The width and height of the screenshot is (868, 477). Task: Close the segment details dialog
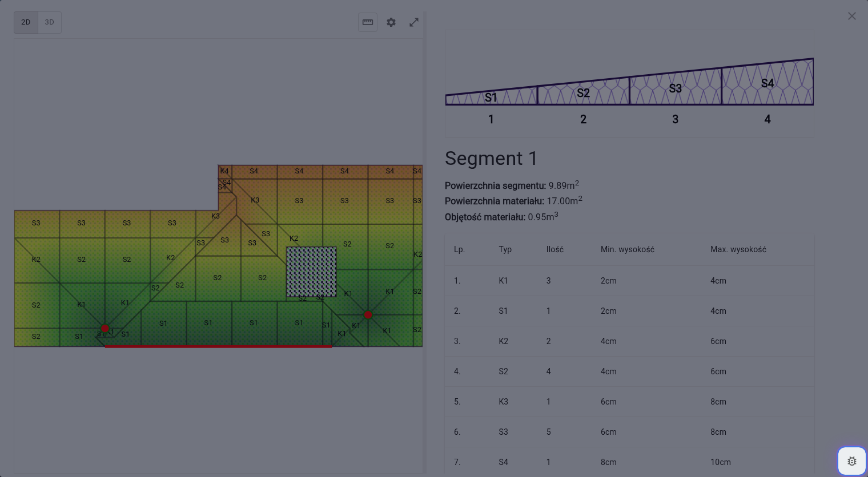coord(852,16)
